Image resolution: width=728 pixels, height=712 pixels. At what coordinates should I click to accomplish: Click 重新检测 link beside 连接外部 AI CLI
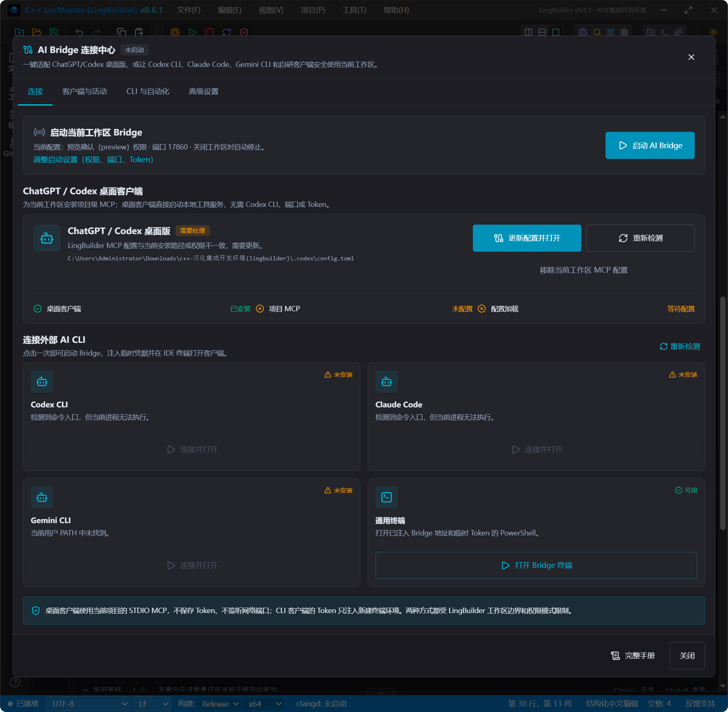[680, 347]
